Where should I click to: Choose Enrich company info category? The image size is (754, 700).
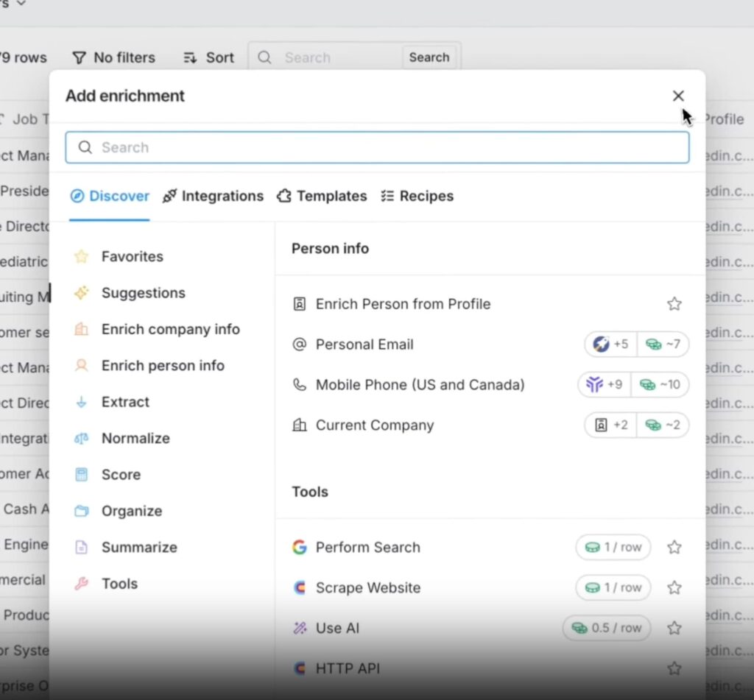tap(170, 329)
